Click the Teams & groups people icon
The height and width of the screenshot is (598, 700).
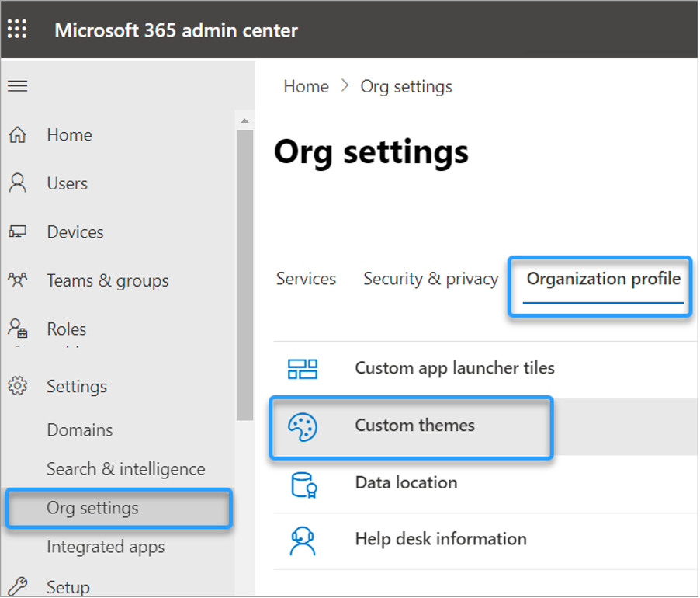click(17, 280)
